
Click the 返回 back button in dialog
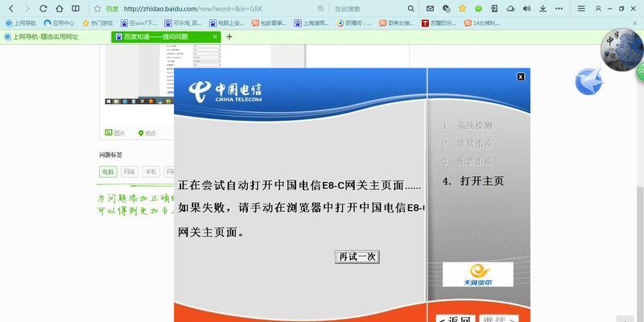[x=455, y=319]
